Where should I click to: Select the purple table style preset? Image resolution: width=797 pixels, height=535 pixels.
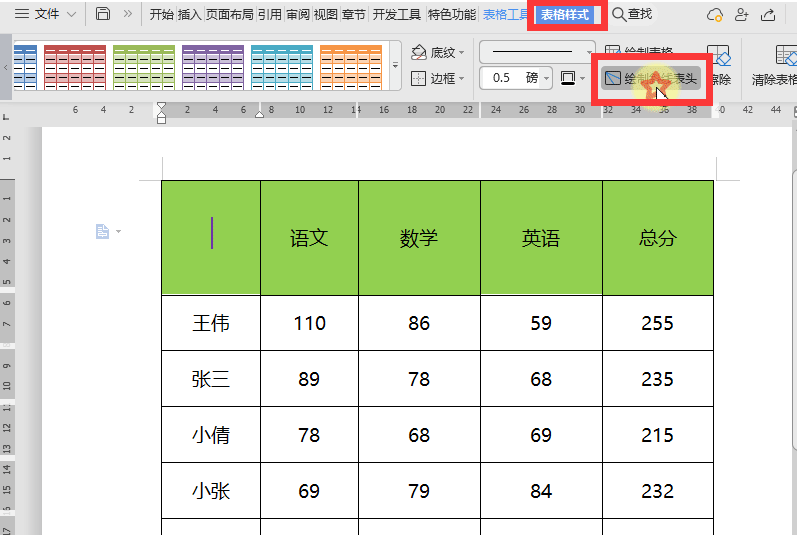(x=213, y=66)
